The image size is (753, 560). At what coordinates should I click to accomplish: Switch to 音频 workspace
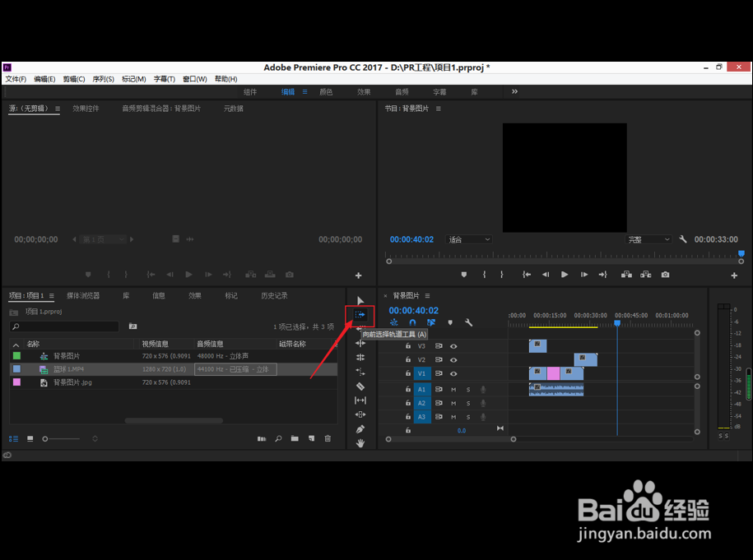pos(402,92)
